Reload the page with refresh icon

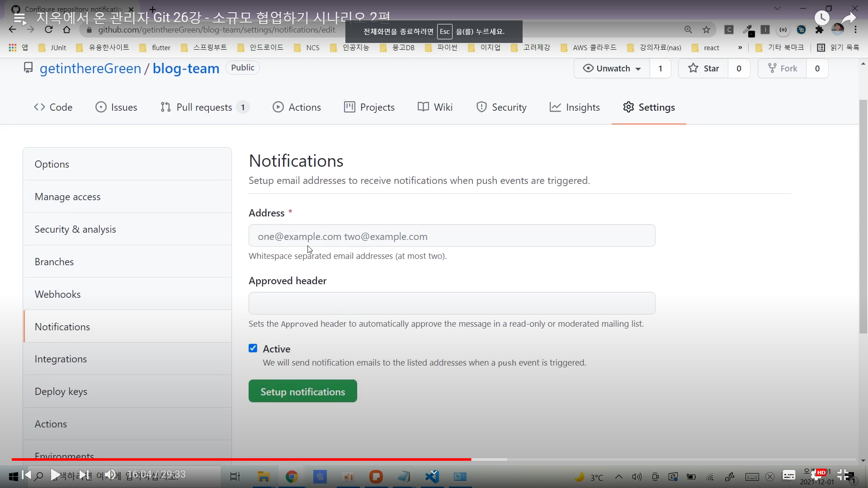(x=49, y=30)
